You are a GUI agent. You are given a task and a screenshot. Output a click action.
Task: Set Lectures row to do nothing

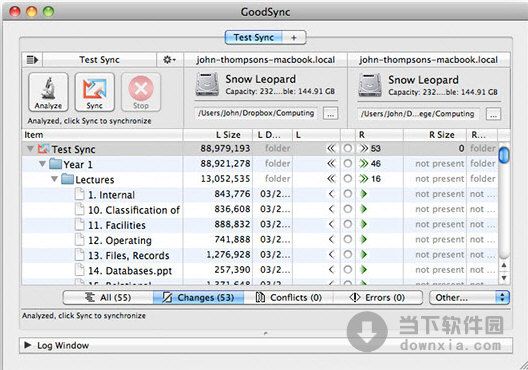click(348, 179)
